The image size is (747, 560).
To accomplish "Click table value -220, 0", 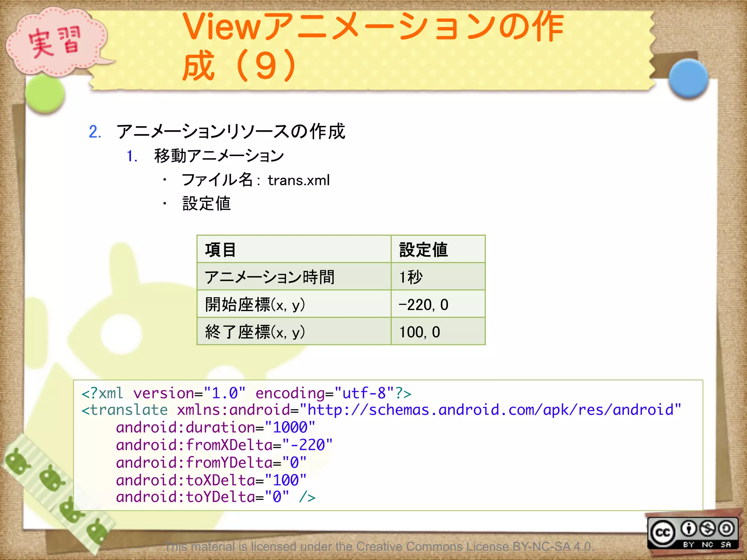I will tap(438, 304).
